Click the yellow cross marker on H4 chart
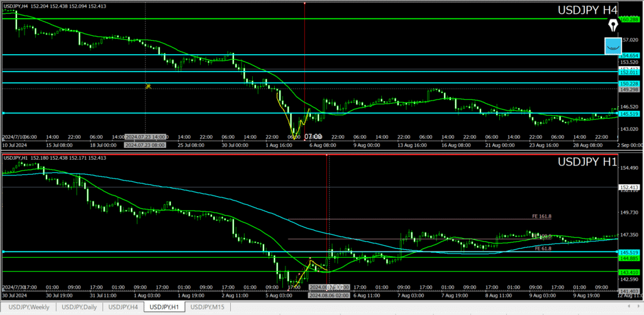Viewport: 644px width, 315px height. 148,86
